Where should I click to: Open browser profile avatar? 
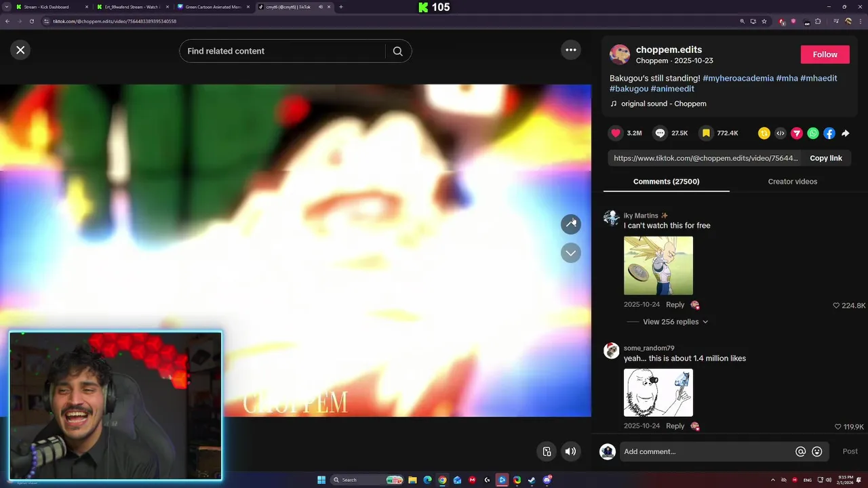click(848, 21)
